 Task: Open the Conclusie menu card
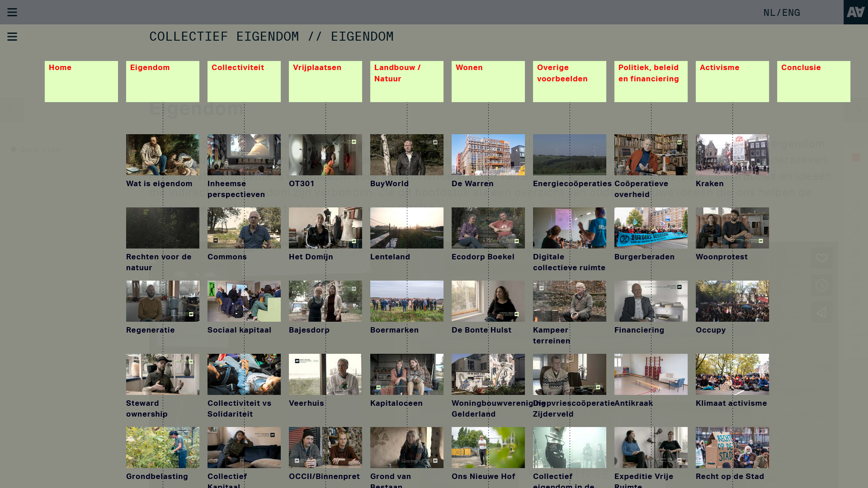(x=814, y=81)
